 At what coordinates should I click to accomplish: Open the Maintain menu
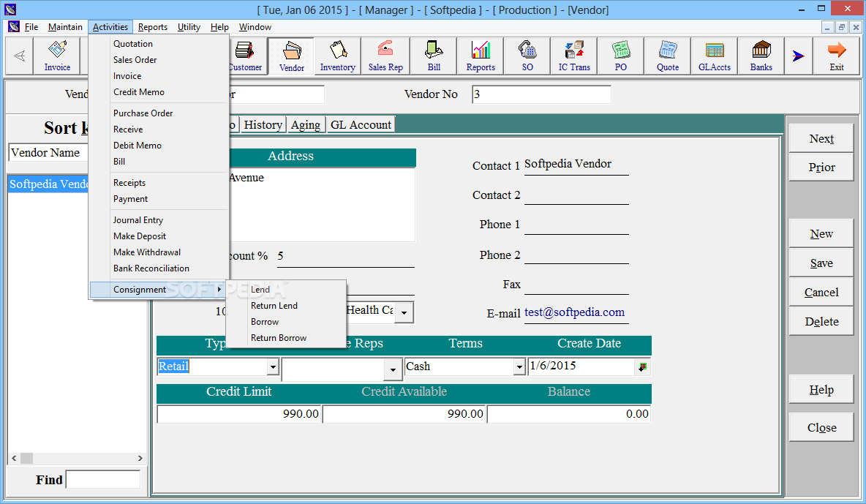click(65, 26)
